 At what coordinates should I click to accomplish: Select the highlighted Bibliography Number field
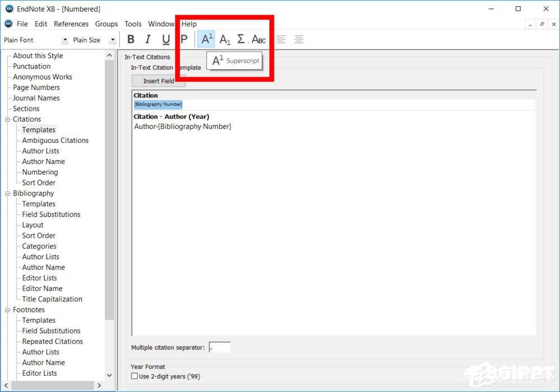point(158,104)
